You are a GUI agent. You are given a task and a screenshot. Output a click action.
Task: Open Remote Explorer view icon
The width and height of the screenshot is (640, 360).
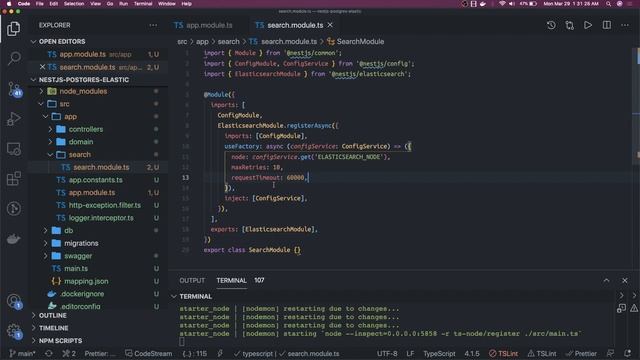click(13, 149)
